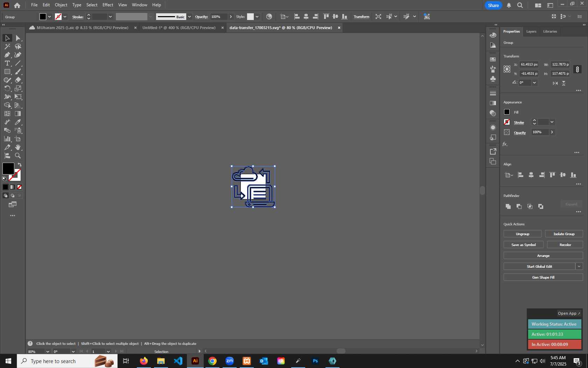Swap fill and stroke colors
Viewport: 588px width, 368px height.
[20, 165]
